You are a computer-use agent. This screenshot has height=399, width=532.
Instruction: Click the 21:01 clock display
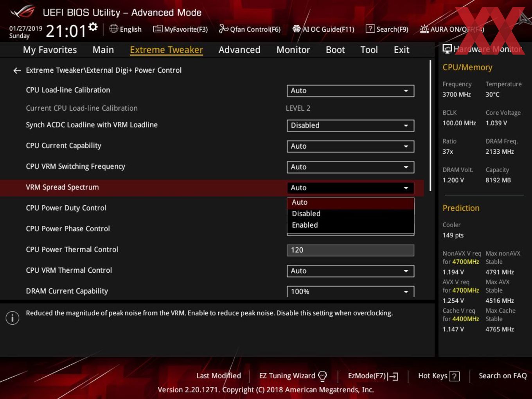point(66,31)
